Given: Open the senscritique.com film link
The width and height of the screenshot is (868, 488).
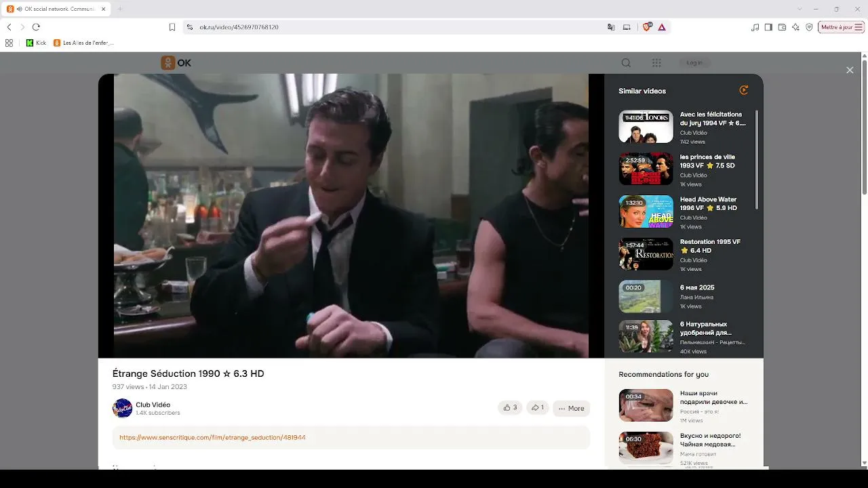Looking at the screenshot, I should coord(212,438).
